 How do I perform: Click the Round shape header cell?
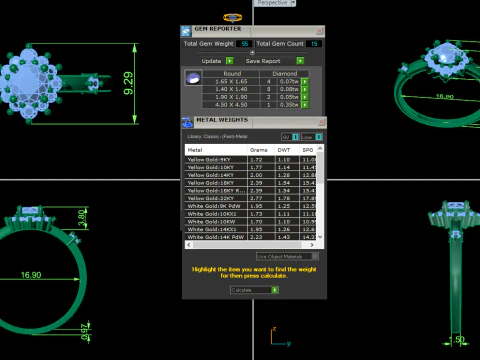pyautogui.click(x=231, y=74)
